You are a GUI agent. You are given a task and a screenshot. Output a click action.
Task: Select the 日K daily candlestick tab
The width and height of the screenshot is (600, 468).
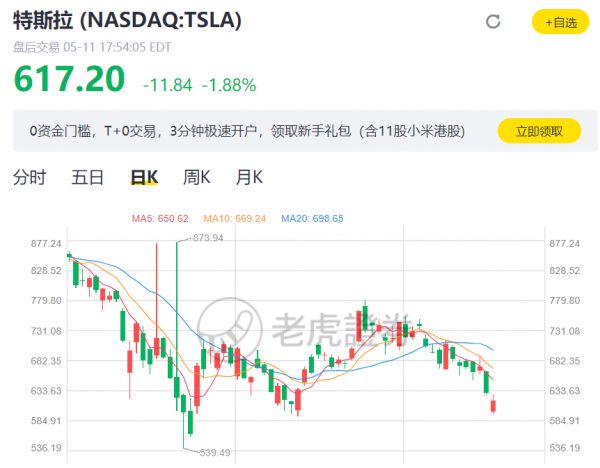tap(144, 178)
